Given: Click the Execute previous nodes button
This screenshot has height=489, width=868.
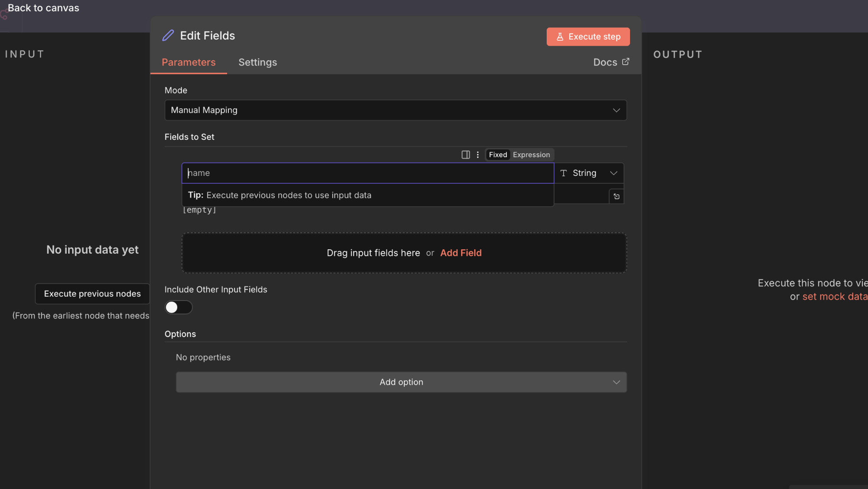Looking at the screenshot, I should pyautogui.click(x=92, y=294).
